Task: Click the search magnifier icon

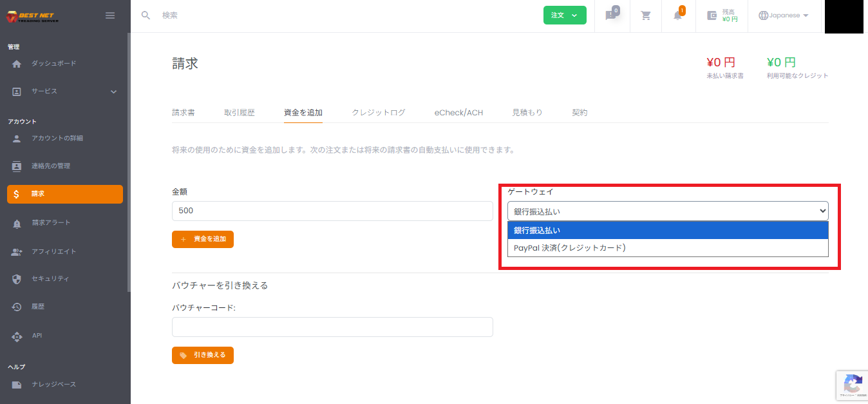Action: (146, 14)
